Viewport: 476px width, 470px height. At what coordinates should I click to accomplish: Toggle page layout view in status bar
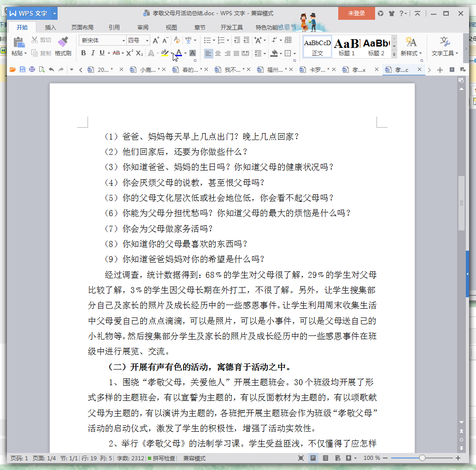[x=313, y=458]
